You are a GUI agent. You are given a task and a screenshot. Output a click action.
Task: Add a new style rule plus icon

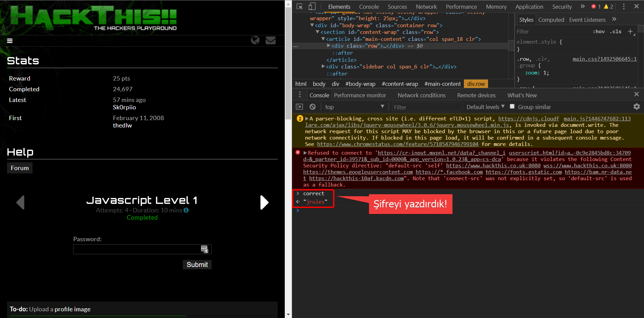click(630, 32)
